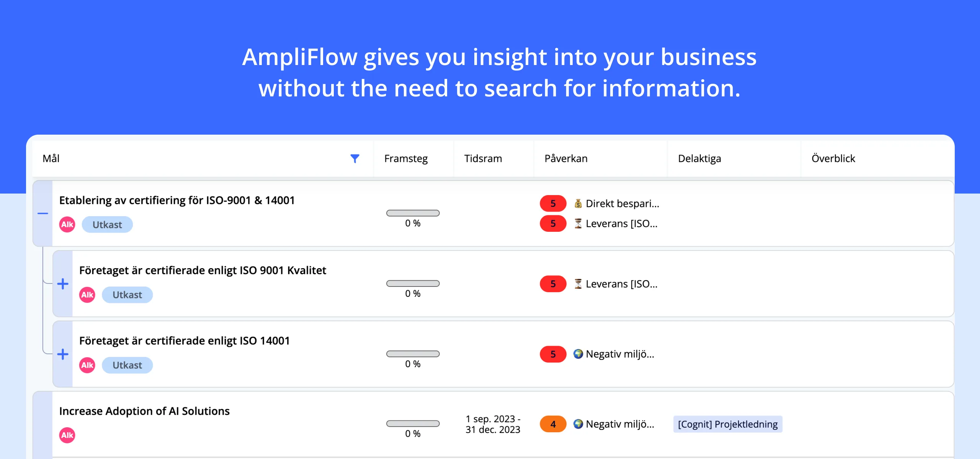Select the [Cognit] Projektledning participant tag
980x459 pixels.
(728, 424)
